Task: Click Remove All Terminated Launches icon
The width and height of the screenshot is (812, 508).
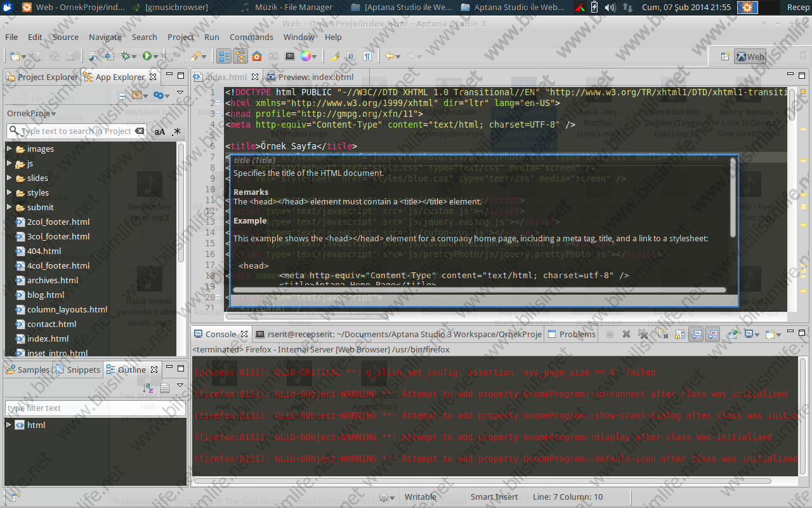Action: pyautogui.click(x=643, y=334)
